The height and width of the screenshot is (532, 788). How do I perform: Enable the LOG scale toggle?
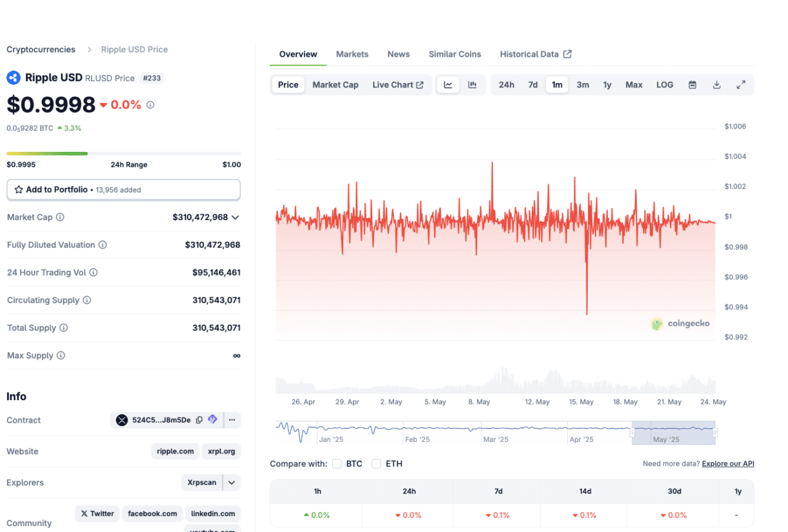[x=665, y=85]
